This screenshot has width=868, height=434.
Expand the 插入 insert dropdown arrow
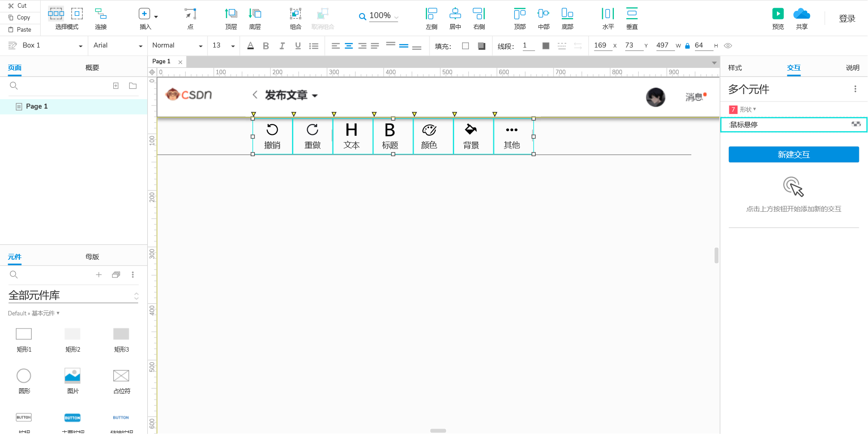point(156,17)
